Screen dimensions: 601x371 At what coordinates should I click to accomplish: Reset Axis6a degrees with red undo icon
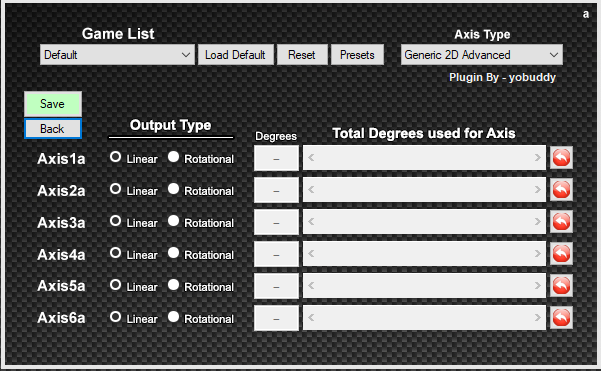pyautogui.click(x=562, y=317)
